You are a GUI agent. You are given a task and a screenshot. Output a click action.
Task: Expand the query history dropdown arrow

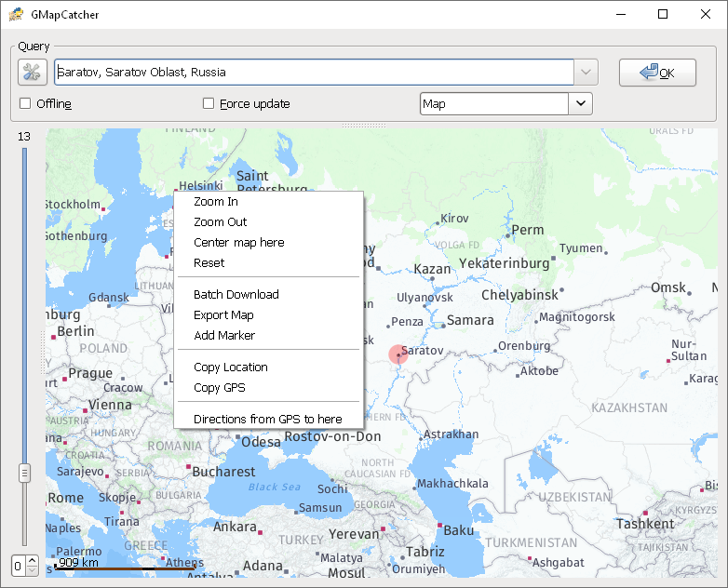point(586,73)
